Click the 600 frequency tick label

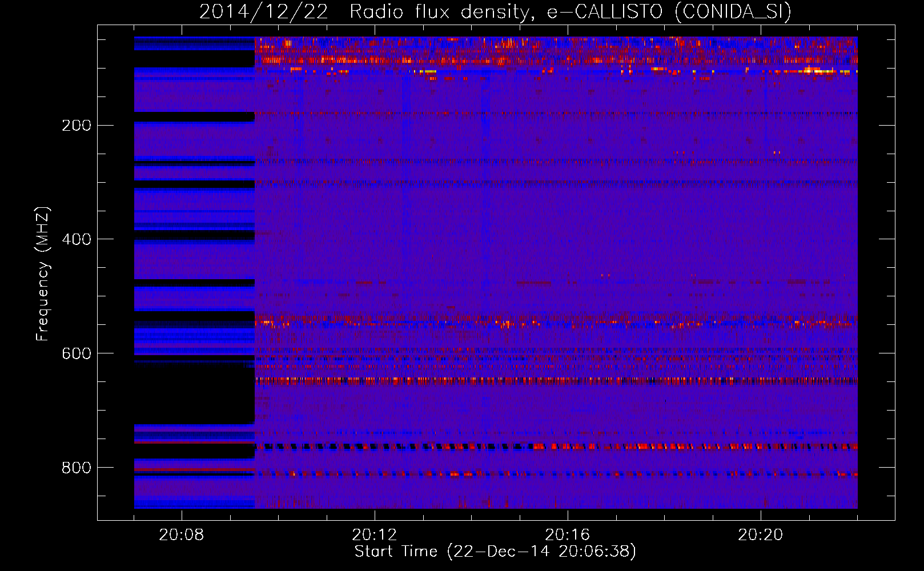click(77, 353)
